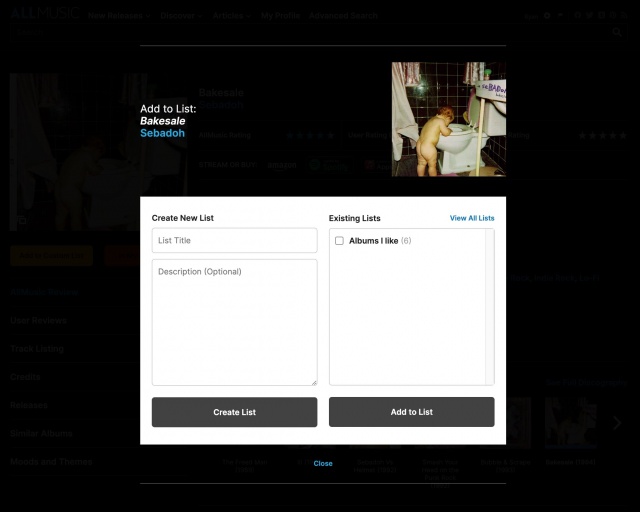Open the Bubble & Scrape discography thumbnail

coord(505,423)
